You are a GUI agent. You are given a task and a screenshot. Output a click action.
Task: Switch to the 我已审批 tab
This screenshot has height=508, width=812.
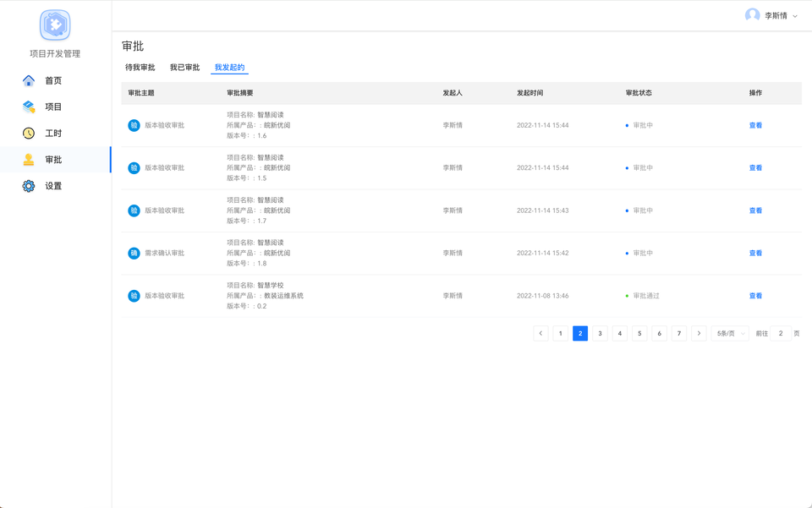[x=184, y=68]
